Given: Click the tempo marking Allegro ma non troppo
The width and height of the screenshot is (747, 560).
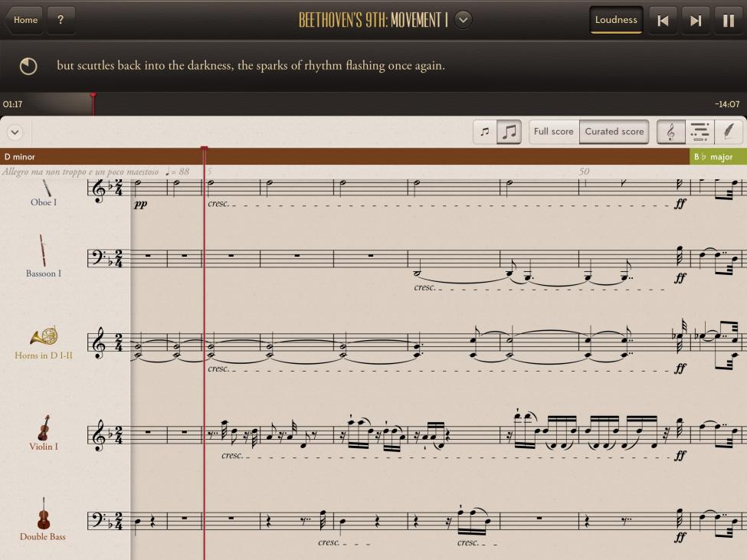Looking at the screenshot, I should (x=80, y=172).
